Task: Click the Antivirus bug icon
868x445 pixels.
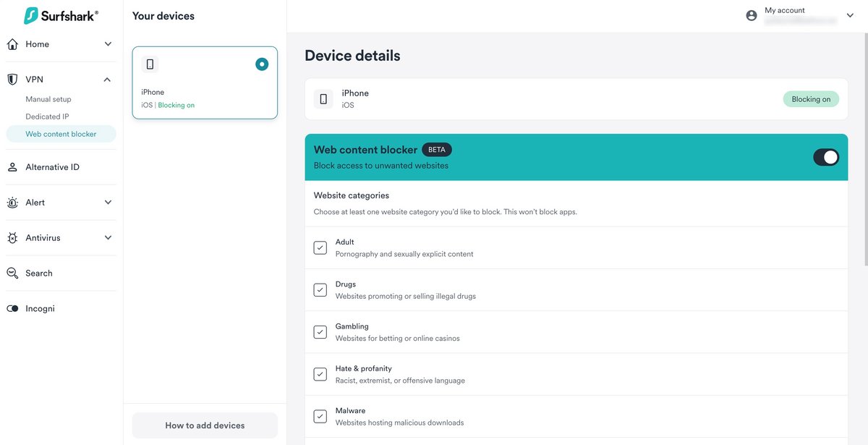Action: pos(12,238)
